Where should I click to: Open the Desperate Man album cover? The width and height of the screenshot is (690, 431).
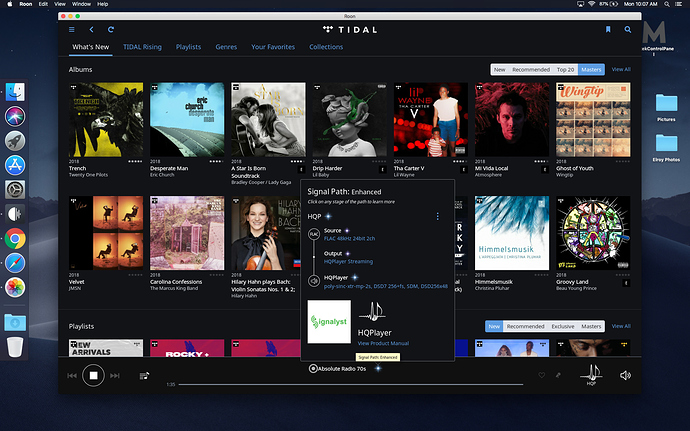[187, 119]
